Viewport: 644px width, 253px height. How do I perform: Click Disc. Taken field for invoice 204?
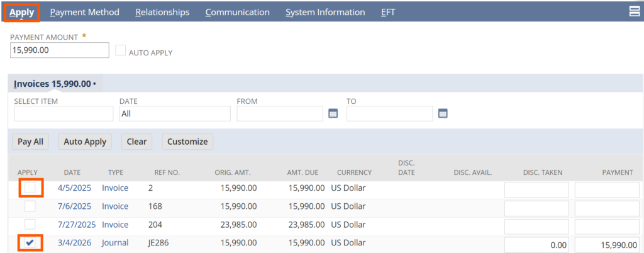[536, 227]
